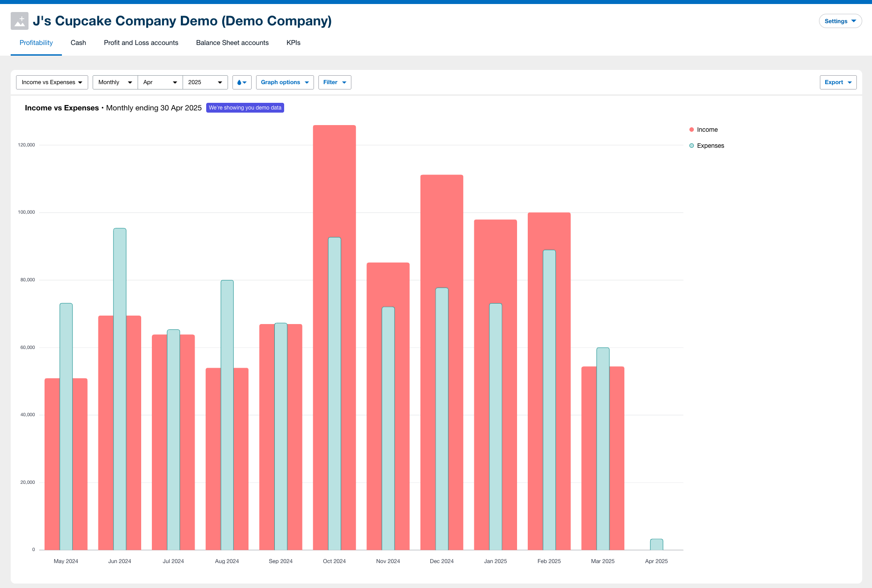Click the teal Expenses legend marker
The height and width of the screenshot is (588, 872).
(x=691, y=146)
